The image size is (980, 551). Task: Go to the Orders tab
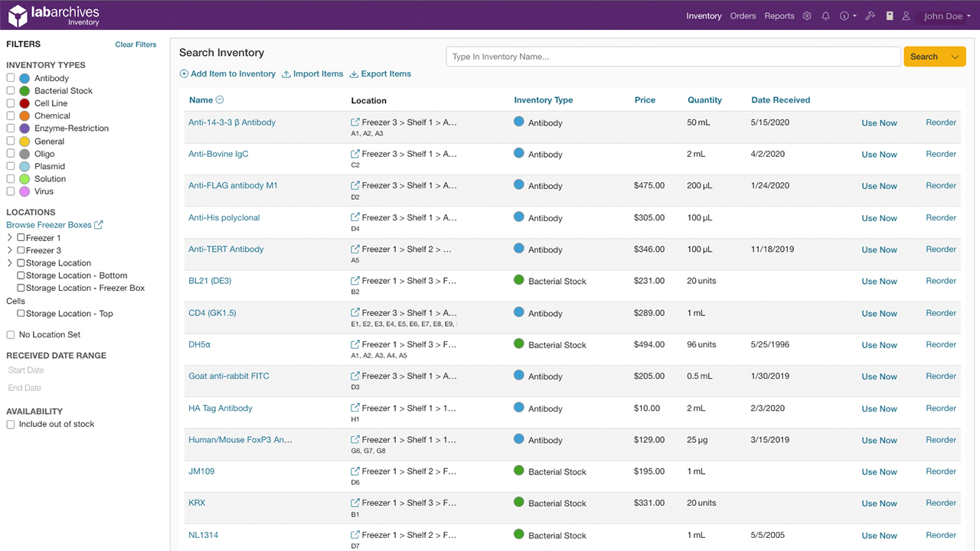(x=743, y=16)
